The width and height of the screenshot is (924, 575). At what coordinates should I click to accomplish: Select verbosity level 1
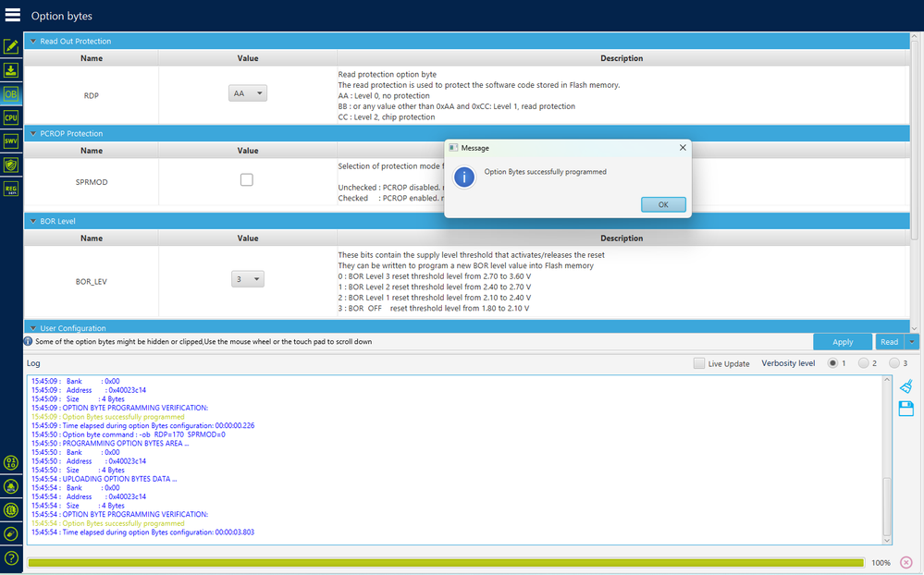pos(832,363)
